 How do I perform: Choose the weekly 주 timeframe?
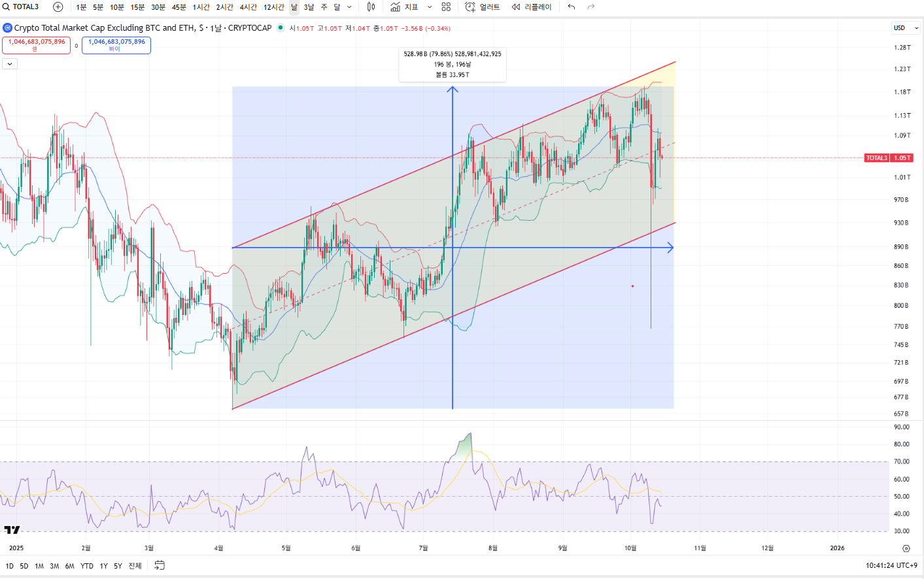tap(324, 7)
